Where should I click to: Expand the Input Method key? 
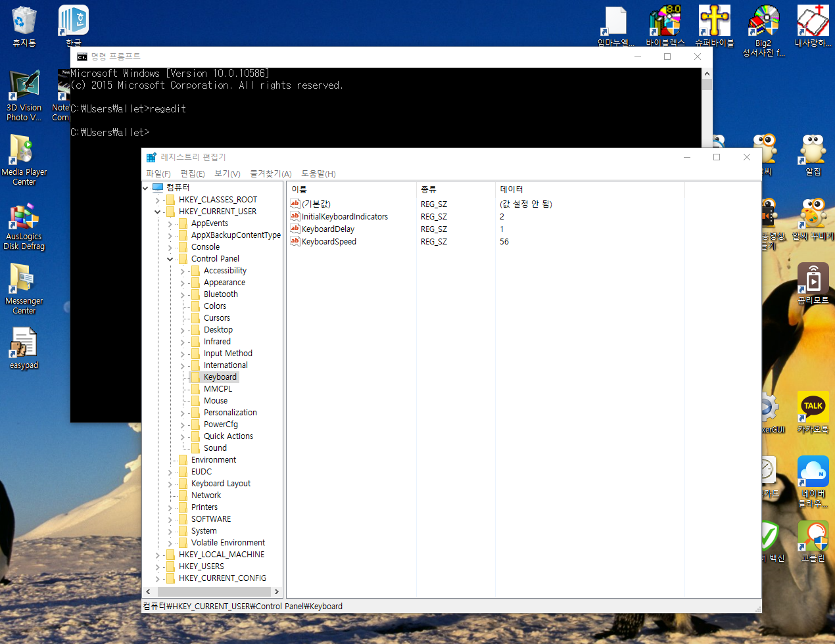coord(183,354)
